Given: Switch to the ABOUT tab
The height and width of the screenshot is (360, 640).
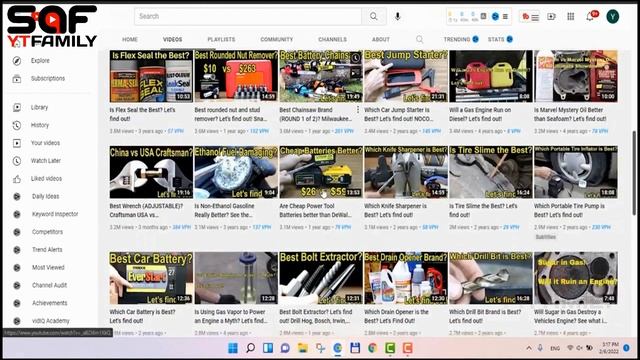Looking at the screenshot, I should (x=381, y=39).
